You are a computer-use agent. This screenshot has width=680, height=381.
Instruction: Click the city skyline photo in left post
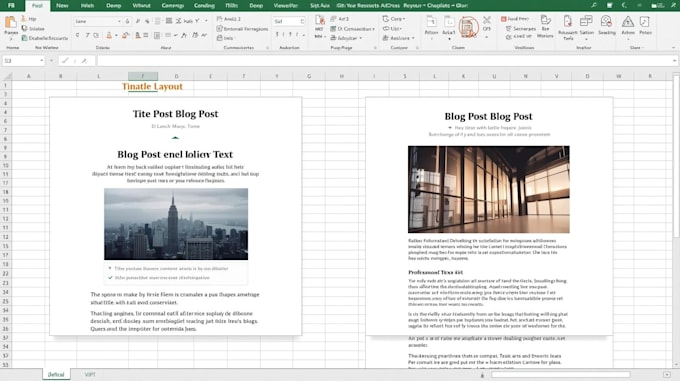pyautogui.click(x=176, y=224)
